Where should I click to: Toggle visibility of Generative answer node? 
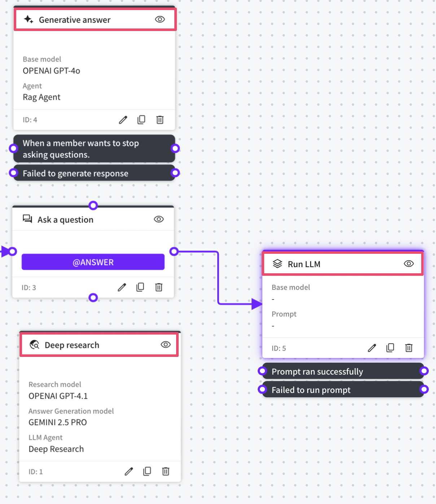160,19
